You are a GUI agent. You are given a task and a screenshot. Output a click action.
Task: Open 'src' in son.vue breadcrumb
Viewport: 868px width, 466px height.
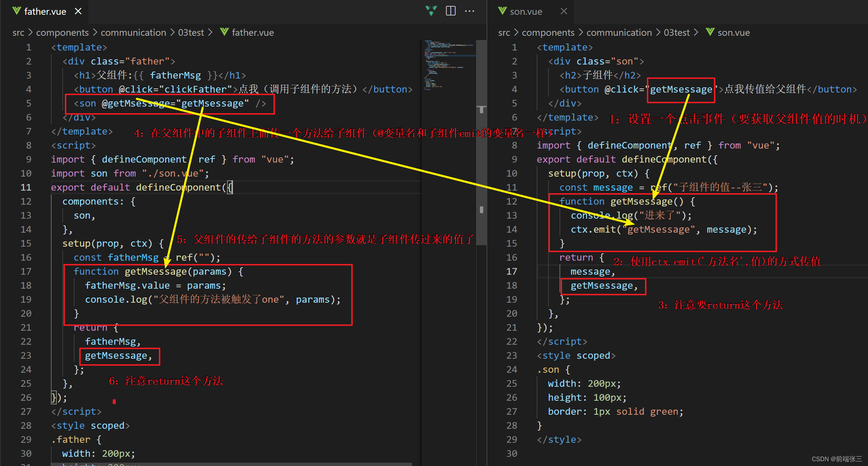click(x=504, y=32)
